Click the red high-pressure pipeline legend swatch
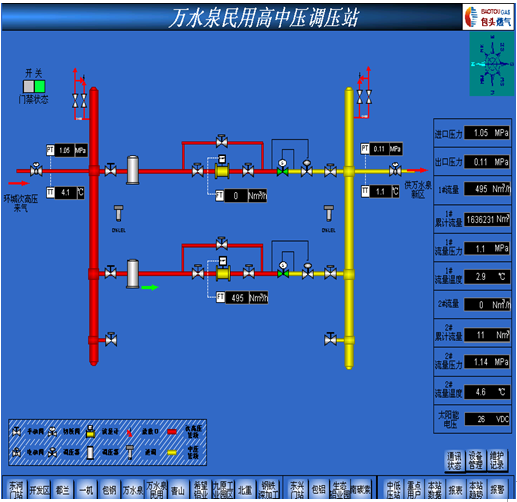Screen dimensions: 517x502 point(172,432)
